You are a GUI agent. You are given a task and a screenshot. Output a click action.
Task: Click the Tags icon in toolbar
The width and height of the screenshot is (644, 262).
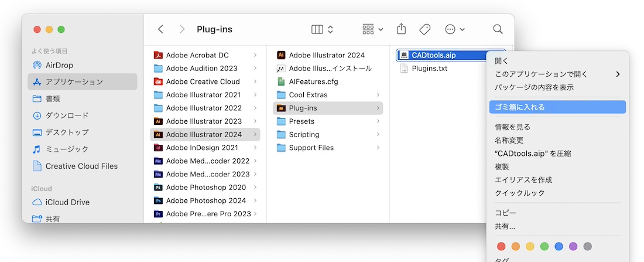[x=424, y=29]
